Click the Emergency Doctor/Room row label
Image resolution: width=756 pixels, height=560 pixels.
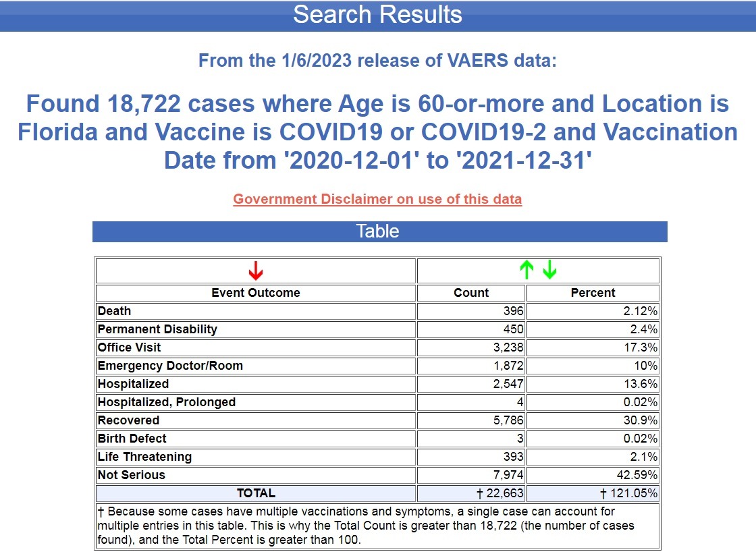[x=170, y=366]
